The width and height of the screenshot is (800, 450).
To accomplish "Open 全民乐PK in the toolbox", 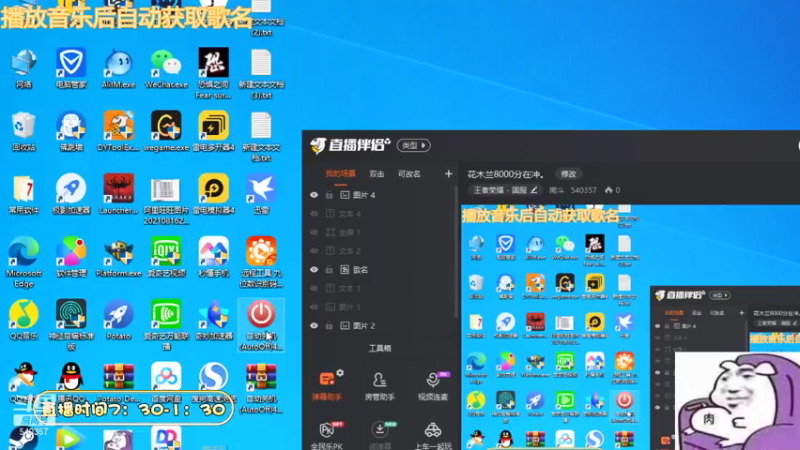I will [x=327, y=435].
